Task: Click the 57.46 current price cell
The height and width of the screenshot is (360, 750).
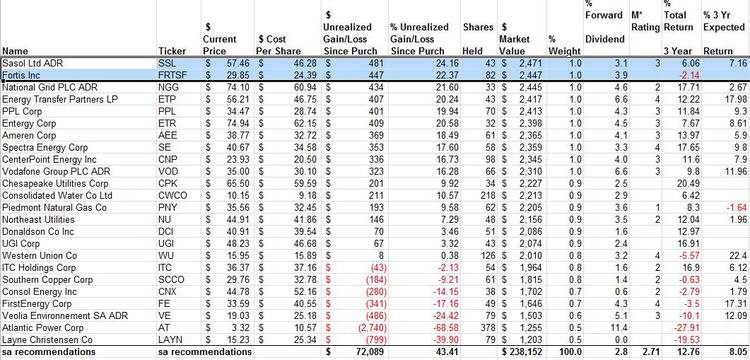Action: click(x=229, y=63)
